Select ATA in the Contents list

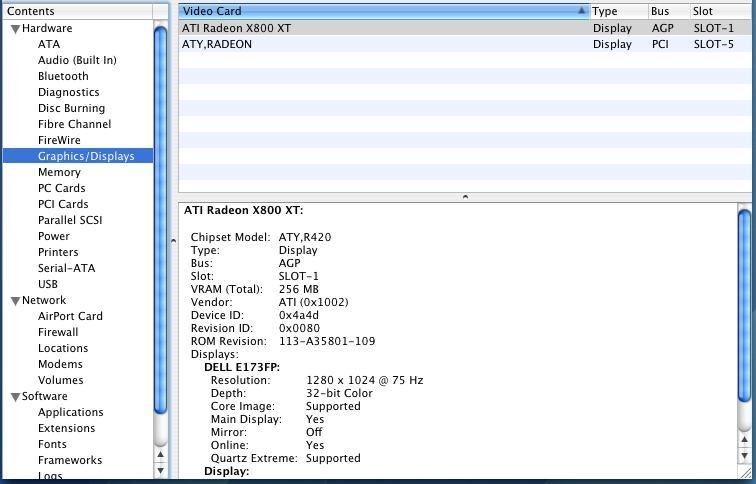[49, 44]
